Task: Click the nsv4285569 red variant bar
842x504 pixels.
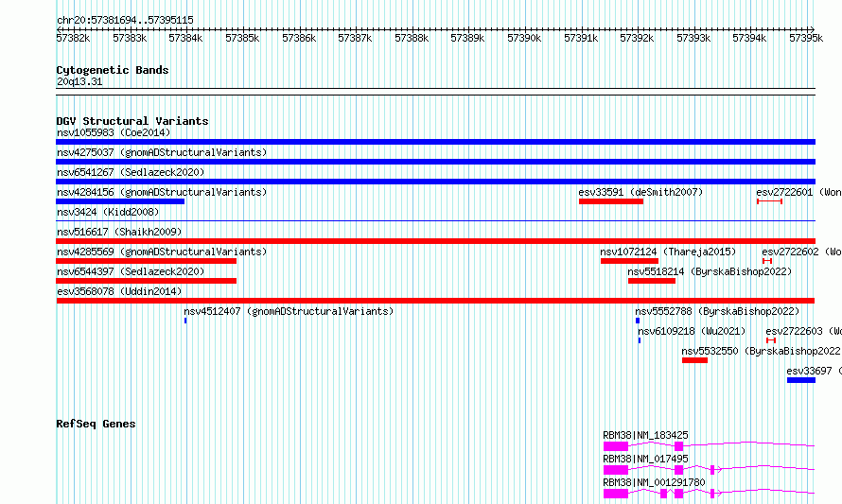Action: pos(146,261)
